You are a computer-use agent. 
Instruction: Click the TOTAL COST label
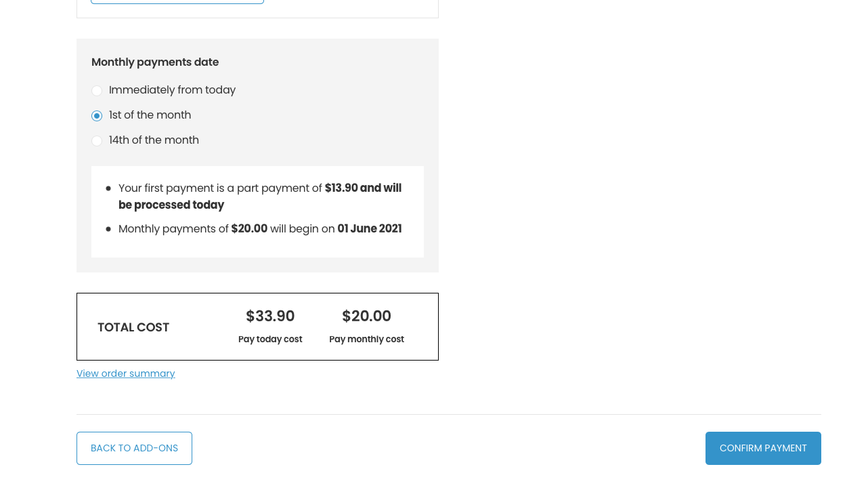click(x=133, y=327)
